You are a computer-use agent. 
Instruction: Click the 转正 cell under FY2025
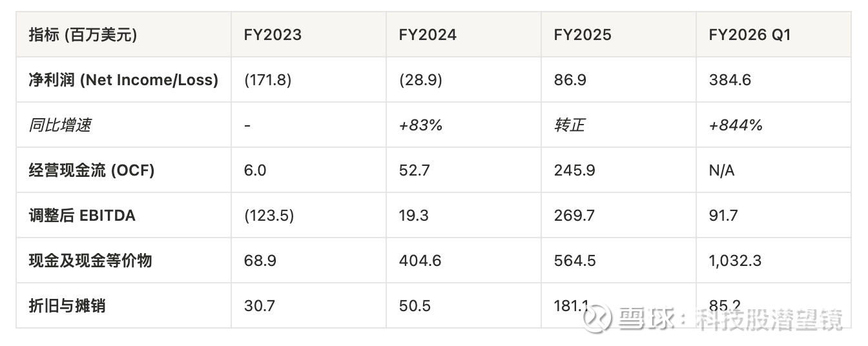[x=569, y=125]
